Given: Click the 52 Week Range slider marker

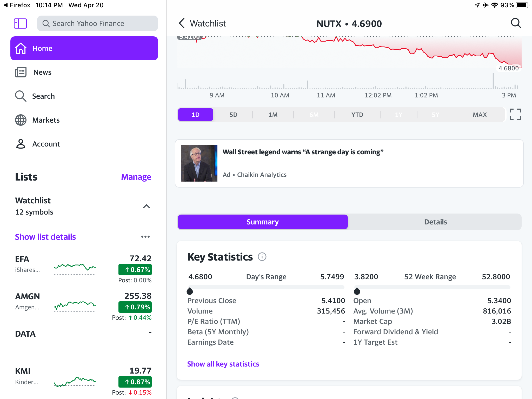Looking at the screenshot, I should click(x=357, y=291).
